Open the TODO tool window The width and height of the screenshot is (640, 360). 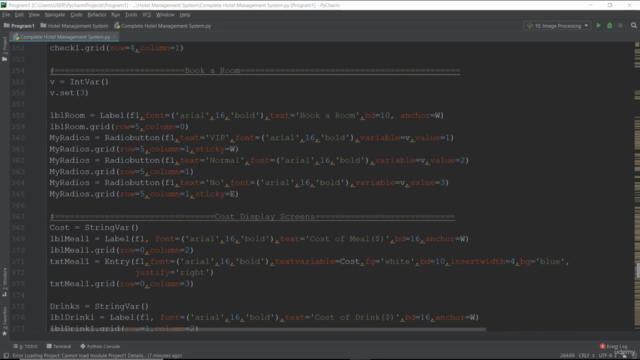(x=25, y=346)
